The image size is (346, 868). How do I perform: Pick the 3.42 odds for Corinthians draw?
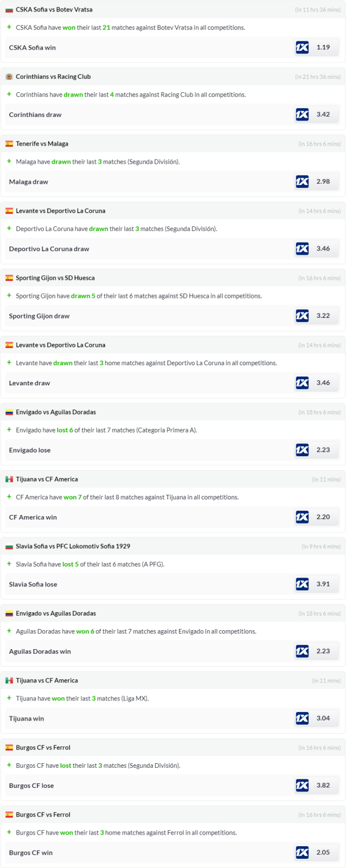click(323, 115)
